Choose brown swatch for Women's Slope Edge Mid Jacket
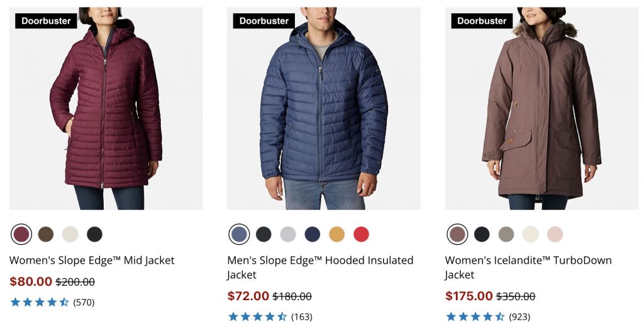644x336 pixels. (46, 234)
